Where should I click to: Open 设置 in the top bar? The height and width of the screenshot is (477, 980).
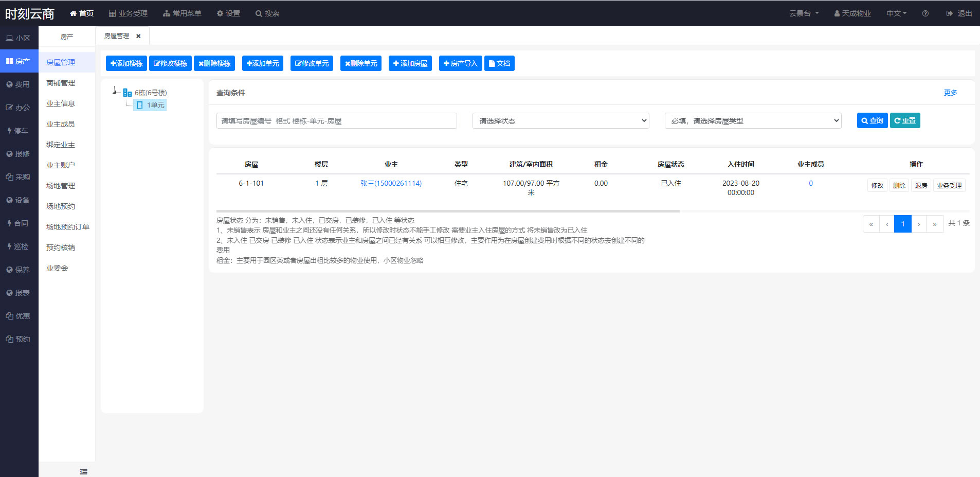click(228, 13)
